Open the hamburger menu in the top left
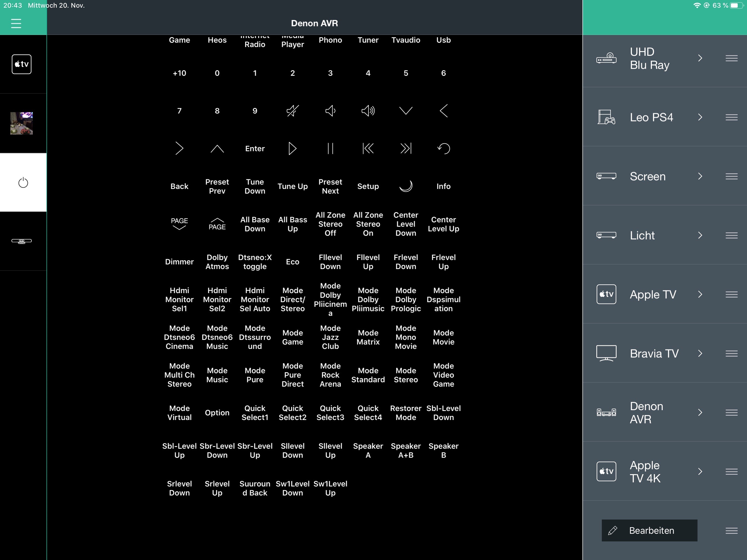The width and height of the screenshot is (747, 560). tap(16, 23)
